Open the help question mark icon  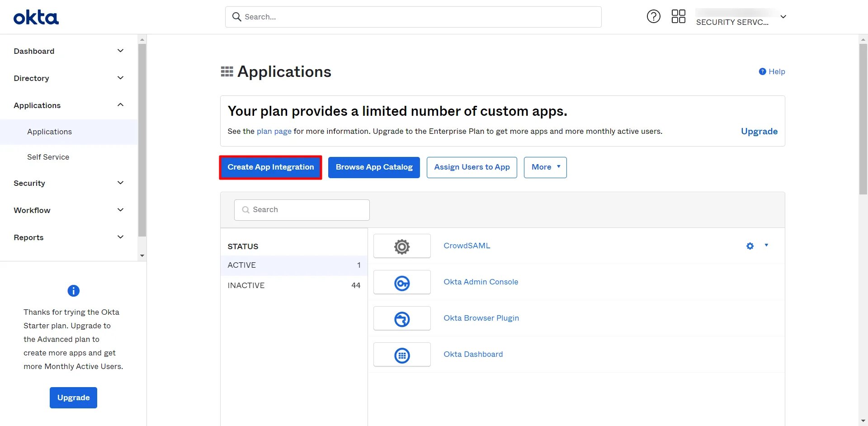click(653, 16)
